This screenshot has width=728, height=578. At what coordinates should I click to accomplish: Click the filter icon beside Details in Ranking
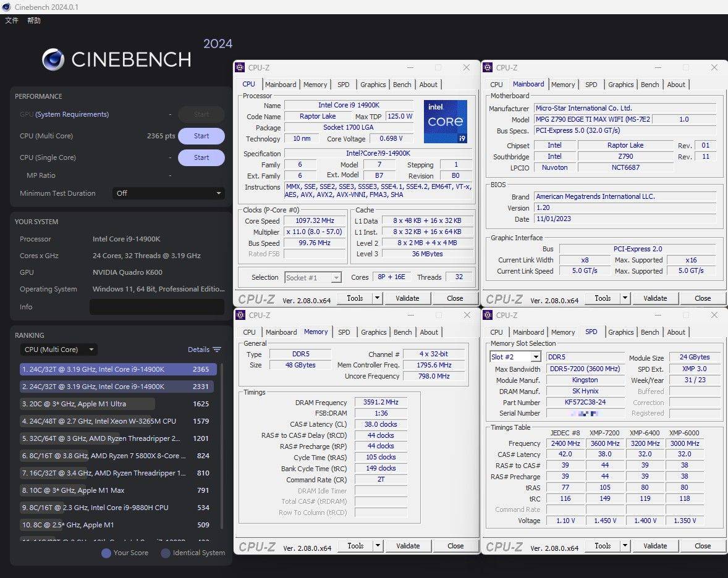point(217,350)
